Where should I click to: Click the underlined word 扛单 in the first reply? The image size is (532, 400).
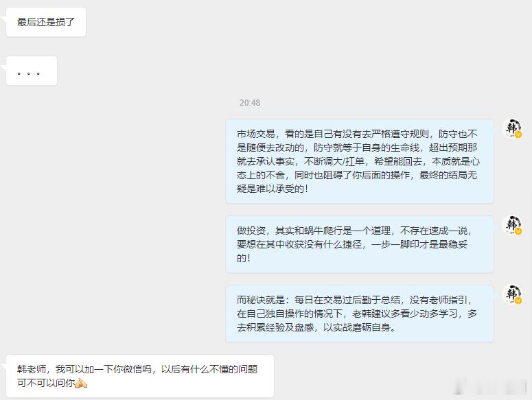355,162
